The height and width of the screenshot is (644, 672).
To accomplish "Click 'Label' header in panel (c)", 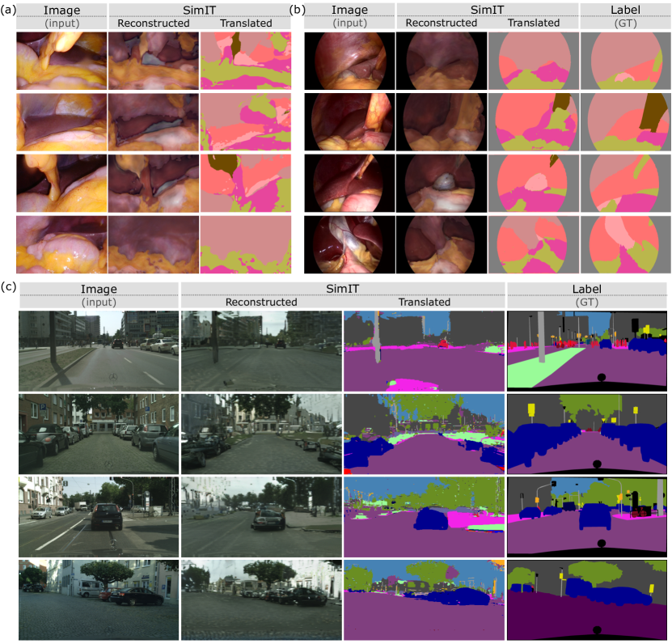I will click(x=587, y=289).
